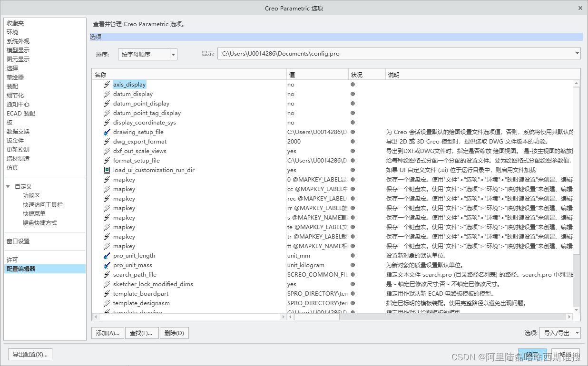This screenshot has width=588, height=366.
Task: Select the mapkey row with value starting 'tt'
Action: [x=333, y=246]
